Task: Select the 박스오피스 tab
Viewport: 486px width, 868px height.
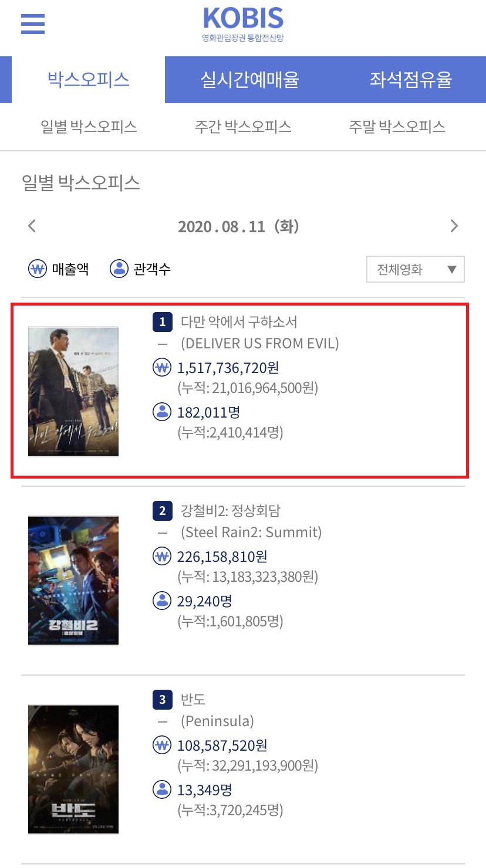Action: tap(89, 80)
